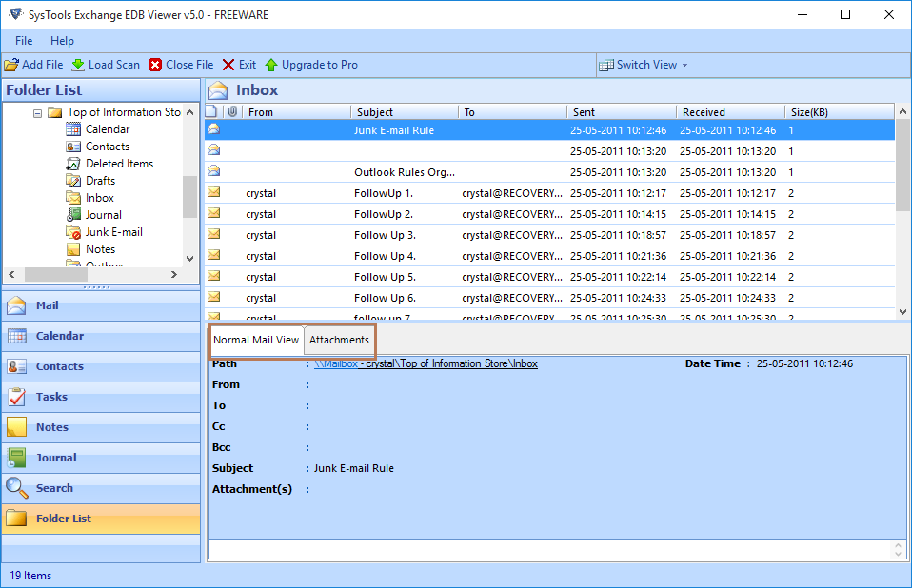Select the Follow Up 6. message row
The image size is (912, 588).
[549, 298]
